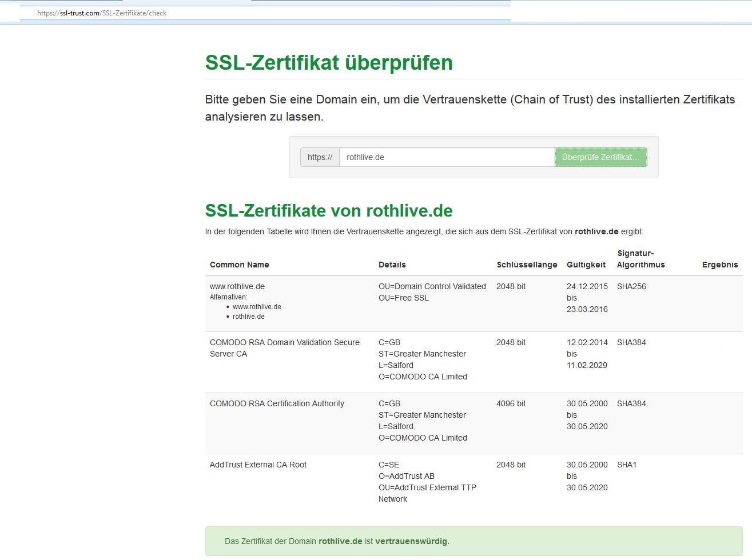Select AddTrust External CA Root name
Viewport: 752px width, 560px height.
click(258, 465)
